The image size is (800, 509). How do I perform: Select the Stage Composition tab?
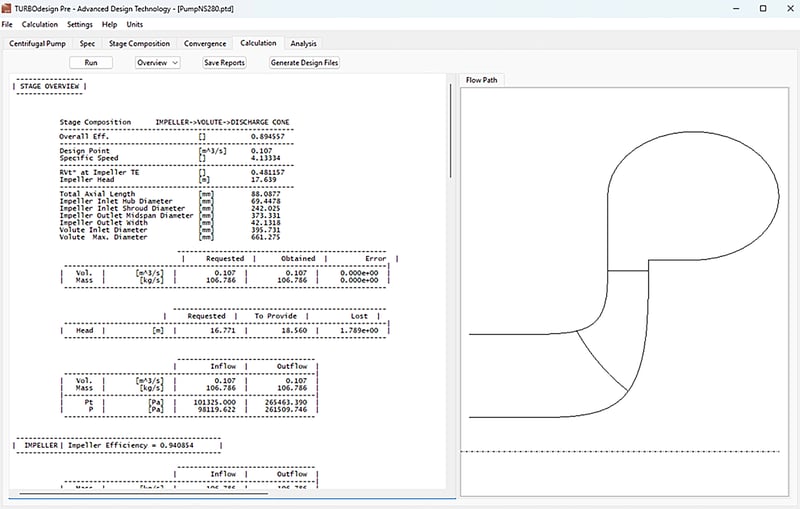139,44
